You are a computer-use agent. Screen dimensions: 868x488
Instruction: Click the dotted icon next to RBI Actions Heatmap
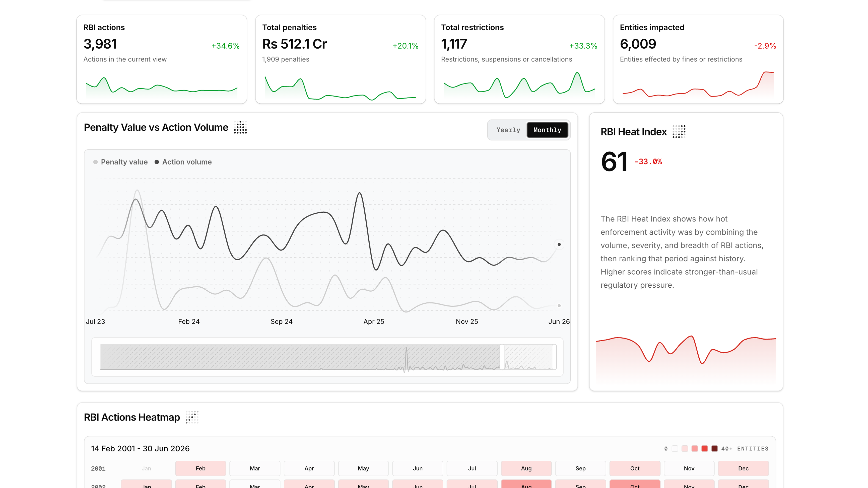(192, 417)
